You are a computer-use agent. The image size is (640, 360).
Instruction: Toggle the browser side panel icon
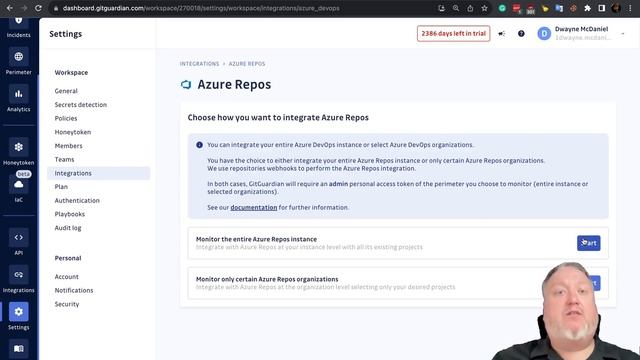[602, 8]
